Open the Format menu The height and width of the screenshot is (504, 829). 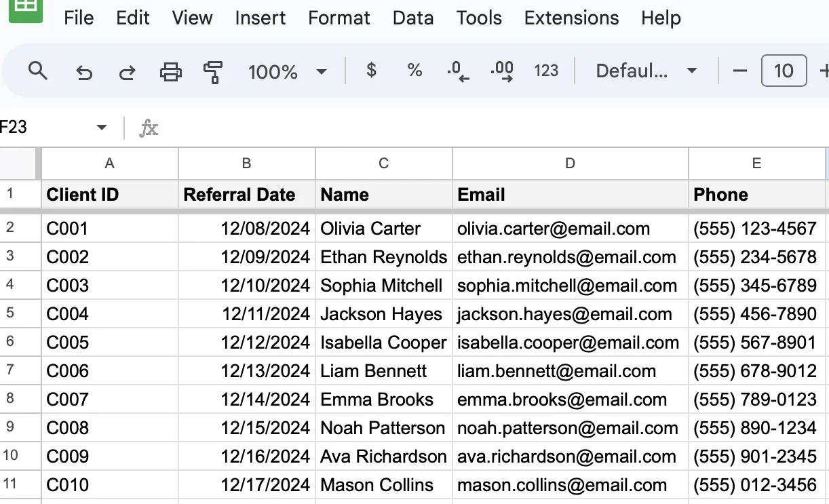pos(339,18)
